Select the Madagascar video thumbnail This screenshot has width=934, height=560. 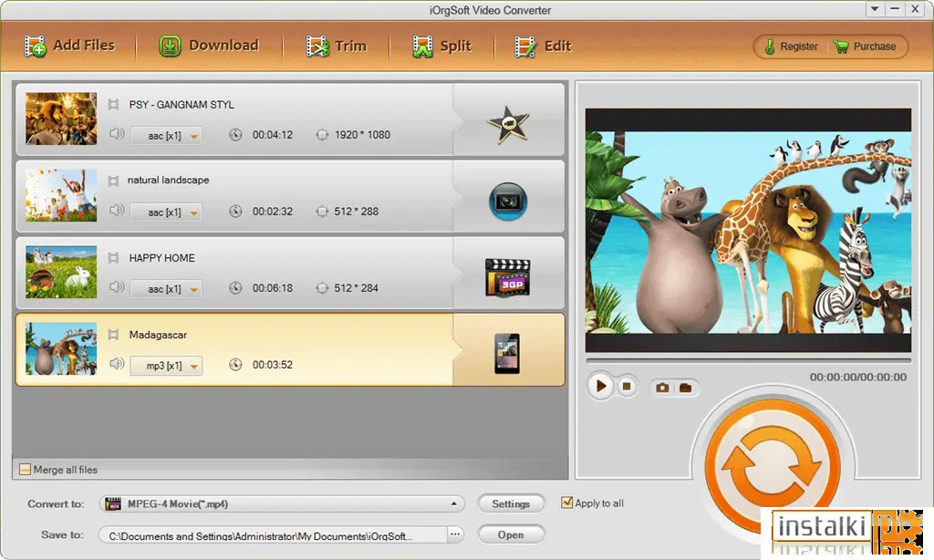pos(61,348)
